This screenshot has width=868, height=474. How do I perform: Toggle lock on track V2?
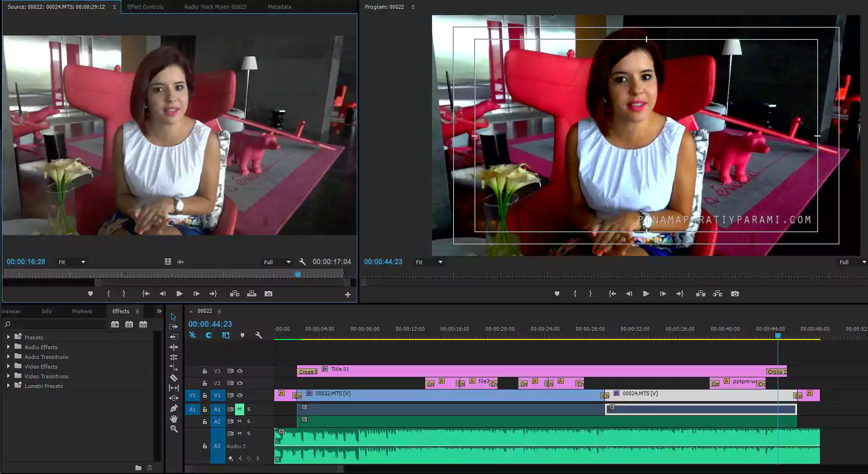[x=205, y=383]
